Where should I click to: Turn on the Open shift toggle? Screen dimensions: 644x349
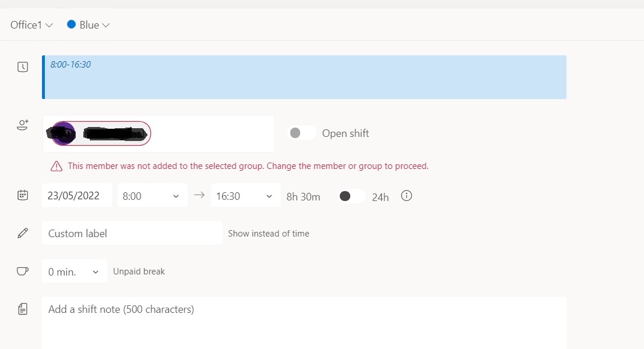coord(302,133)
